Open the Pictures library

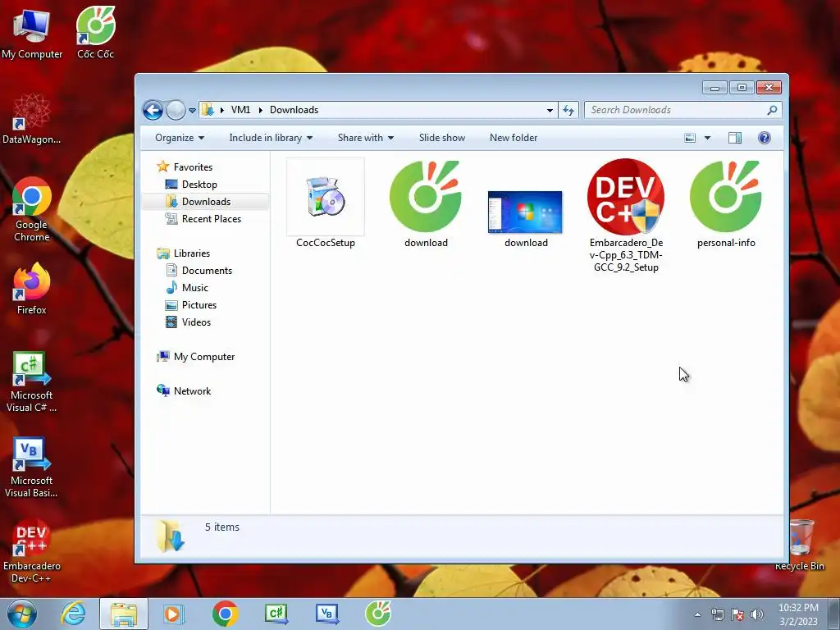pyautogui.click(x=191, y=305)
